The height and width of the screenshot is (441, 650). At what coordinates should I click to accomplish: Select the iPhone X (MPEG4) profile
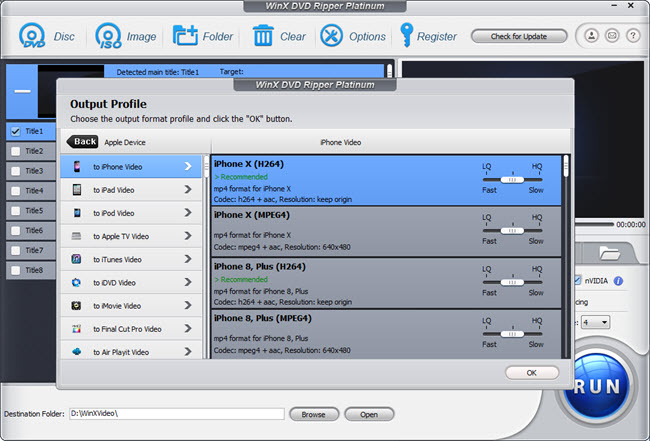coord(386,232)
